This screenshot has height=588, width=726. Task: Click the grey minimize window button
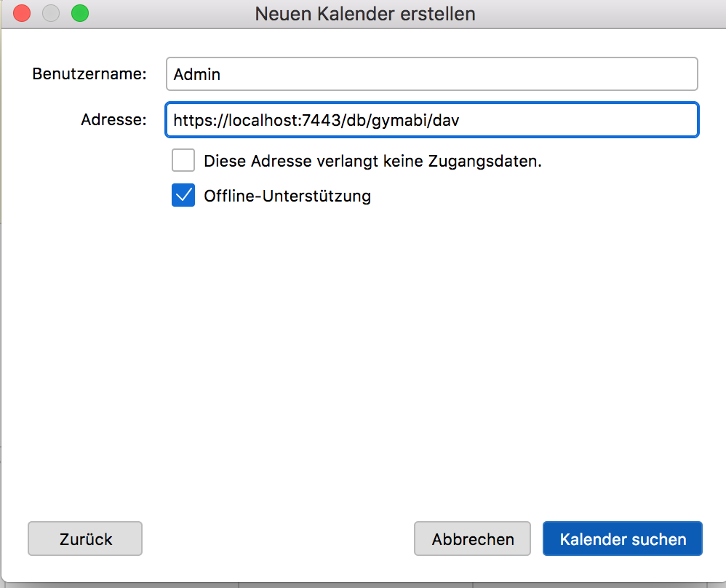(51, 13)
